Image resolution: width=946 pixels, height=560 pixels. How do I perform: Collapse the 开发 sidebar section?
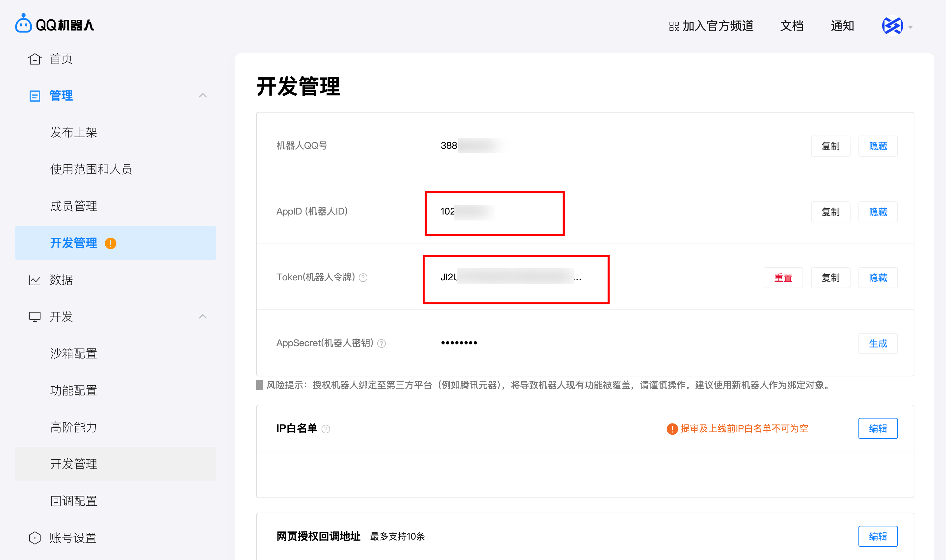coord(203,317)
